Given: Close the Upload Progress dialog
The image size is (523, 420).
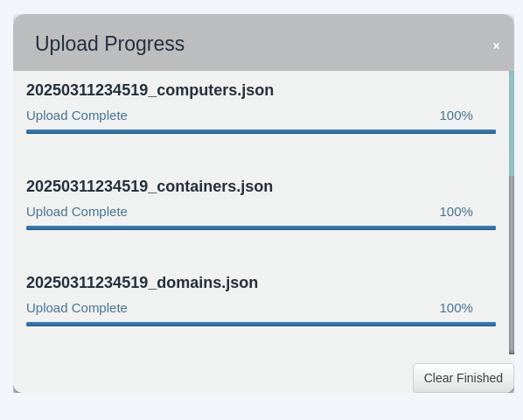Looking at the screenshot, I should (496, 46).
